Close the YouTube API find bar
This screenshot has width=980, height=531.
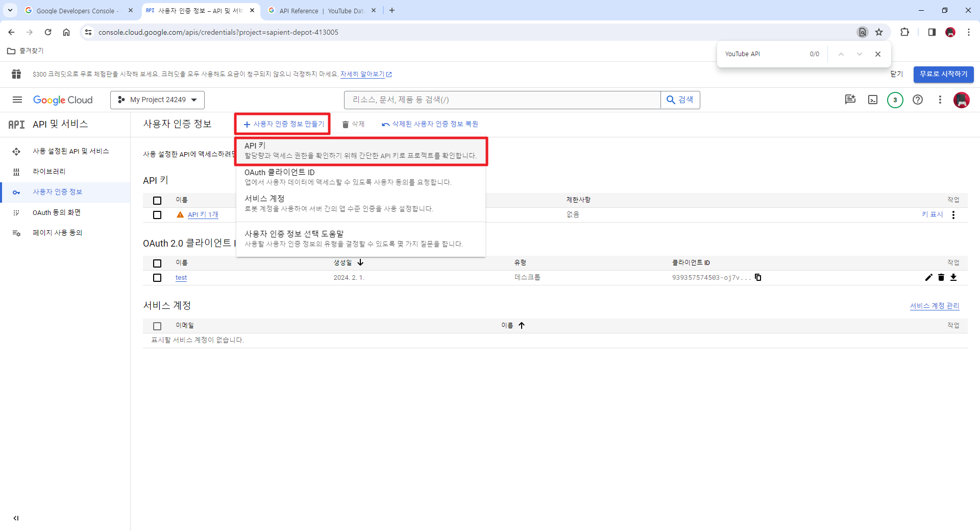[x=877, y=54]
